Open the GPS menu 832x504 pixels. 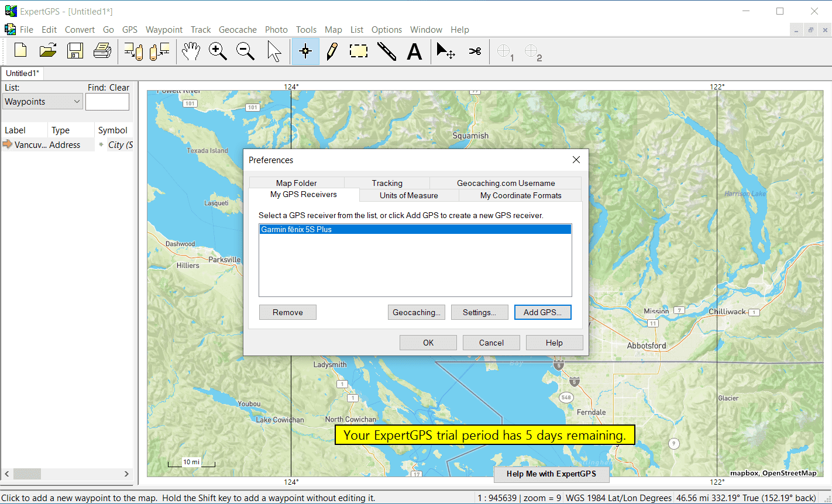[x=130, y=30]
